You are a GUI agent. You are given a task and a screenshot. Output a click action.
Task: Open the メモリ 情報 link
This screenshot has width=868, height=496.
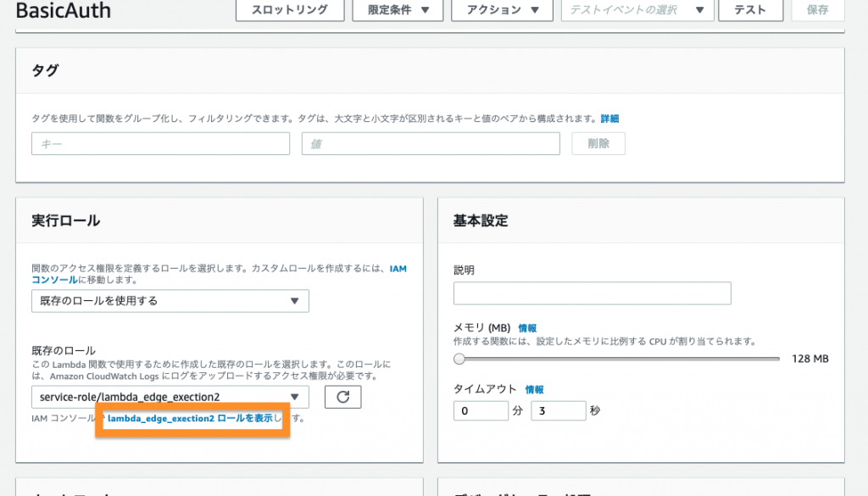pos(526,327)
